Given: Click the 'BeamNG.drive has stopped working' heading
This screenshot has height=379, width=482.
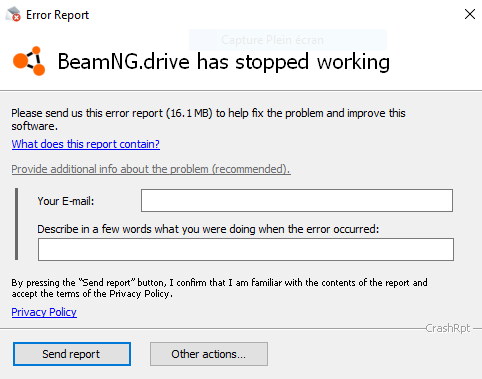Looking at the screenshot, I should pos(224,62).
